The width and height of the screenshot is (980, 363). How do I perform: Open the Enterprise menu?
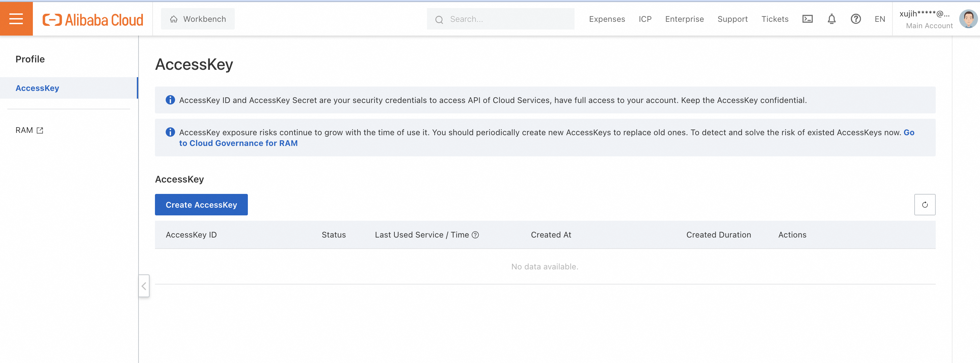click(685, 19)
